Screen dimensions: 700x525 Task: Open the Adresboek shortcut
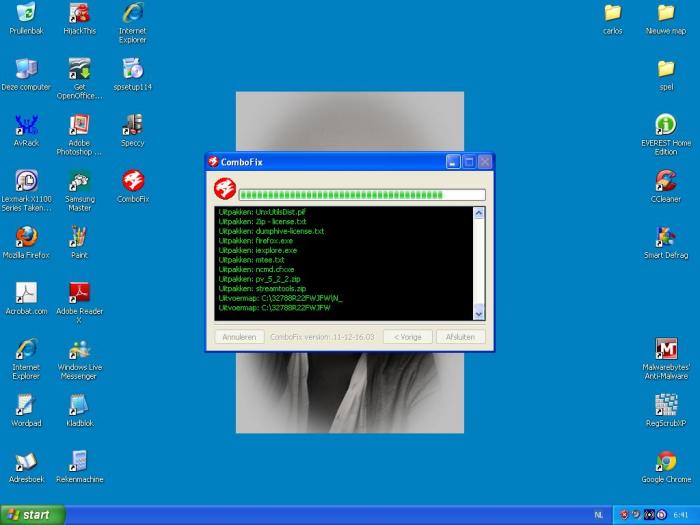26,467
